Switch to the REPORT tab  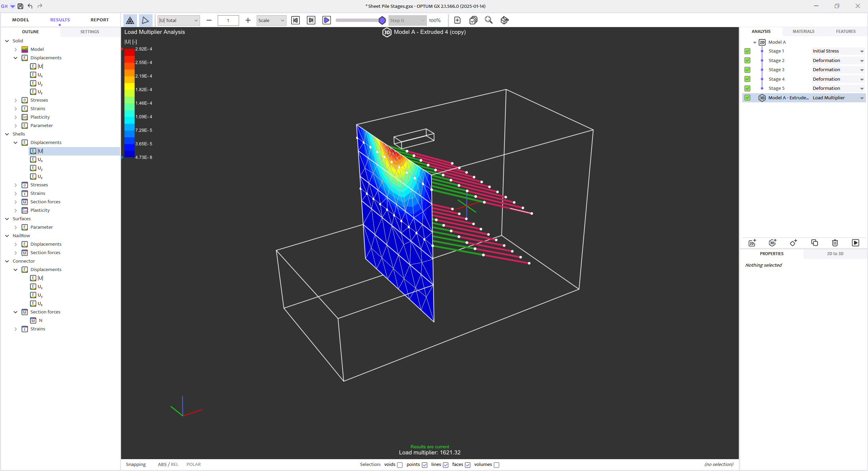(x=100, y=20)
